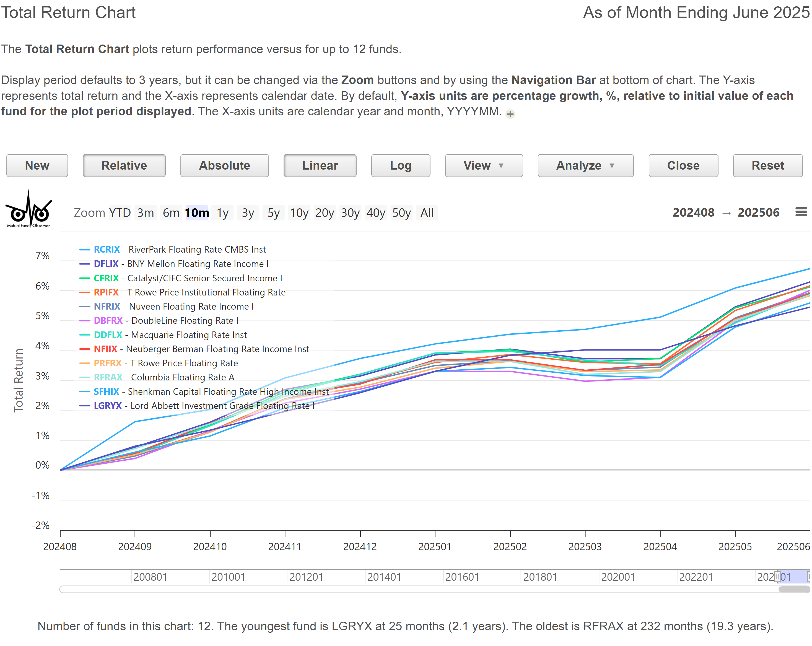
Task: Click the New button
Action: pos(37,165)
